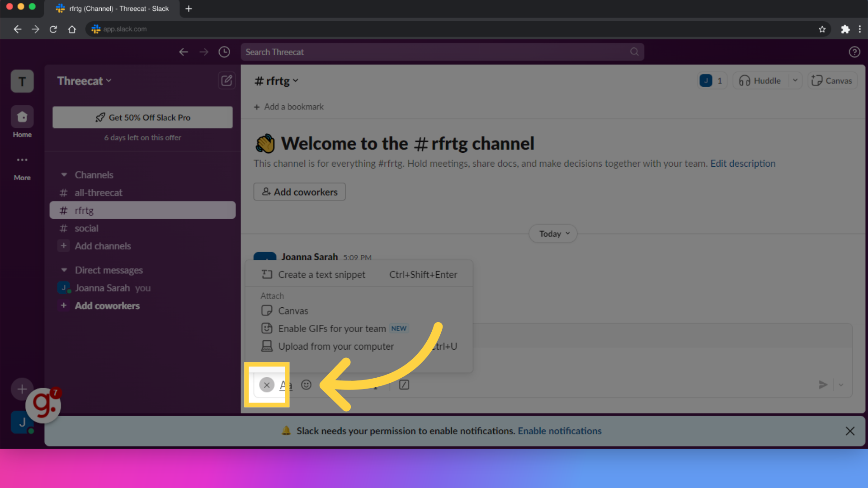Choose Canvas from the Attach menu

359,311
